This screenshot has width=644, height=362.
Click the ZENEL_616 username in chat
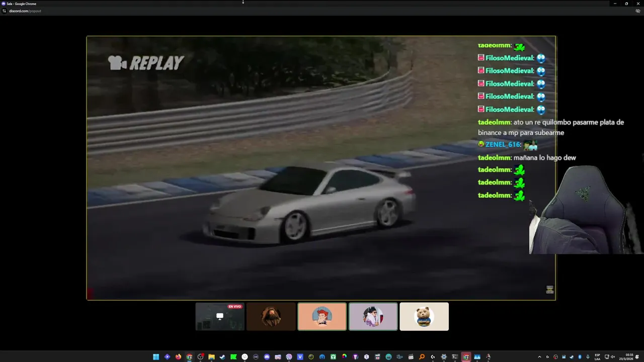(503, 144)
